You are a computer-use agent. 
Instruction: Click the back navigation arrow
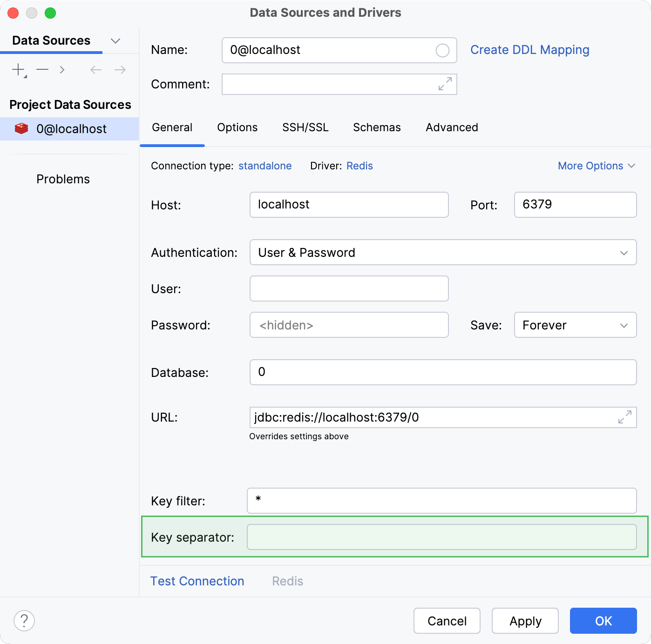tap(95, 69)
